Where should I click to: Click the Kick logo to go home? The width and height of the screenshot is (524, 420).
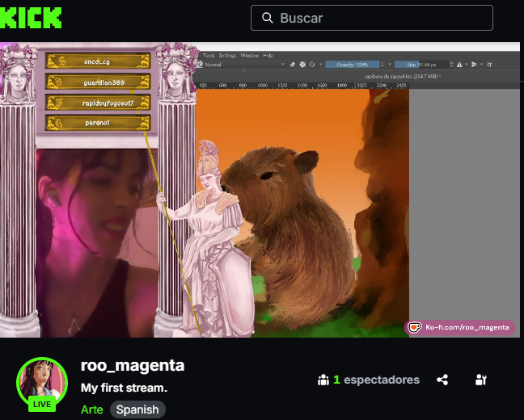click(30, 18)
